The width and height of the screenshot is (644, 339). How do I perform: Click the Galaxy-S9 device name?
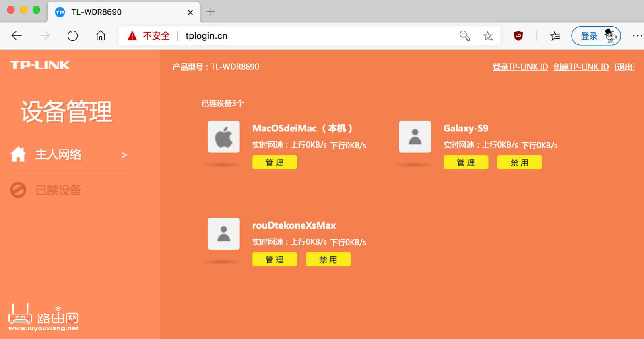coord(466,128)
